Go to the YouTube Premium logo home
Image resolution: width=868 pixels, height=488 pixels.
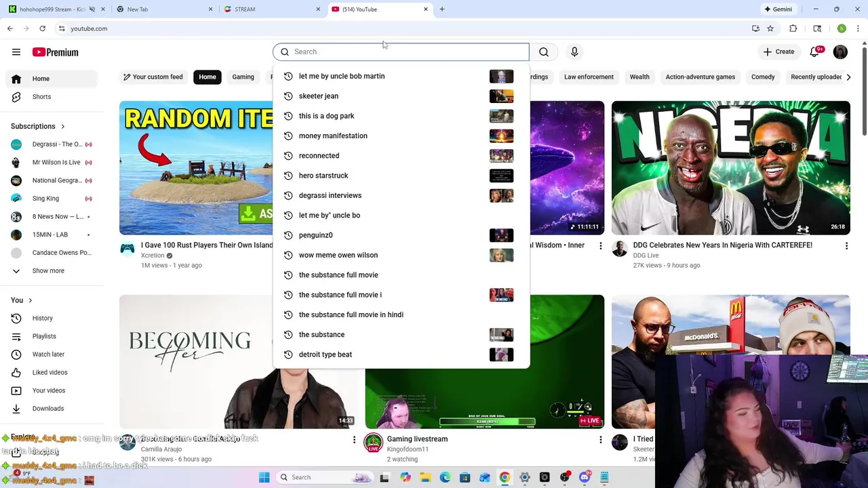(55, 52)
